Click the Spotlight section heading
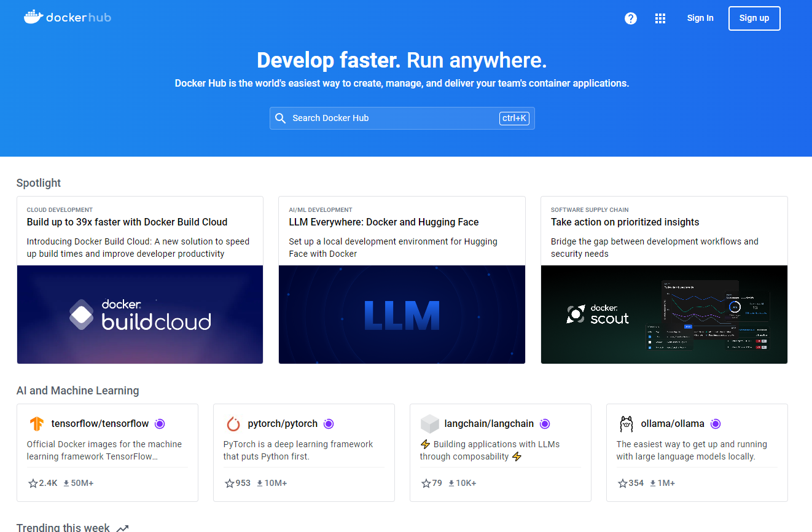This screenshot has width=812, height=532. point(39,183)
